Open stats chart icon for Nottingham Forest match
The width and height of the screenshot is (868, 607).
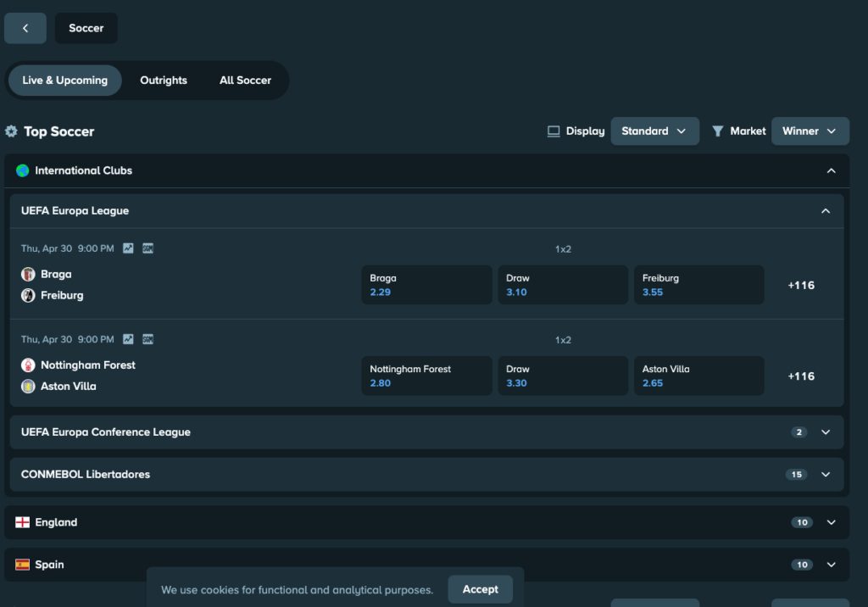pyautogui.click(x=128, y=339)
